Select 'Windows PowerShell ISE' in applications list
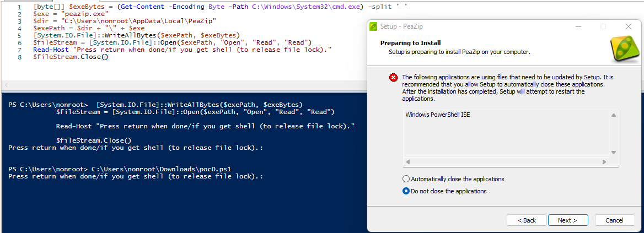Screen dimensions: 644x233 [x=437, y=115]
